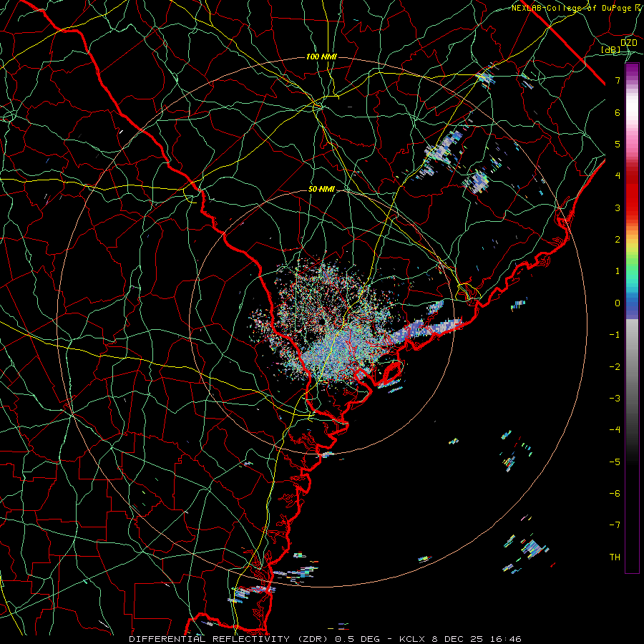Click the -4 value on the color scale

615,430
